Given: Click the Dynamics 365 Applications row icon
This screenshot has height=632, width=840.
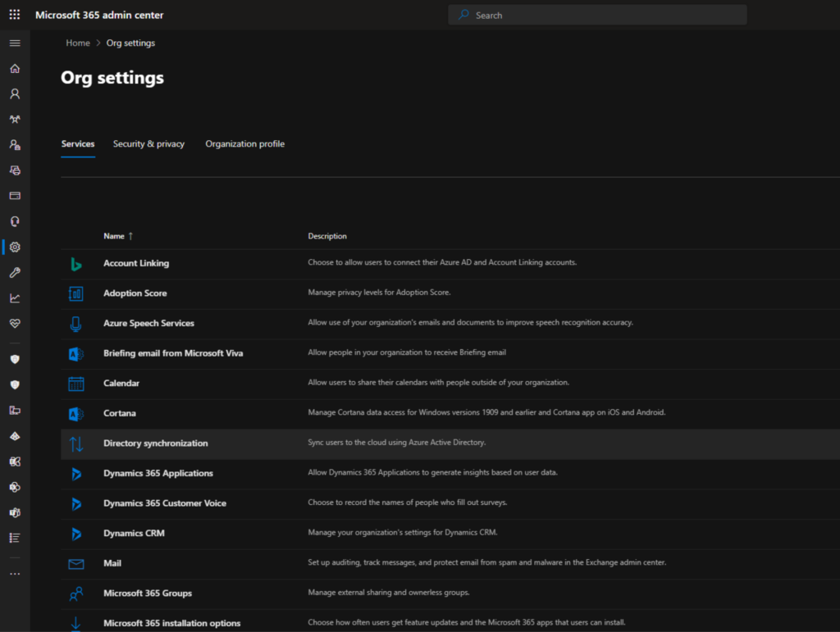Looking at the screenshot, I should pos(76,474).
